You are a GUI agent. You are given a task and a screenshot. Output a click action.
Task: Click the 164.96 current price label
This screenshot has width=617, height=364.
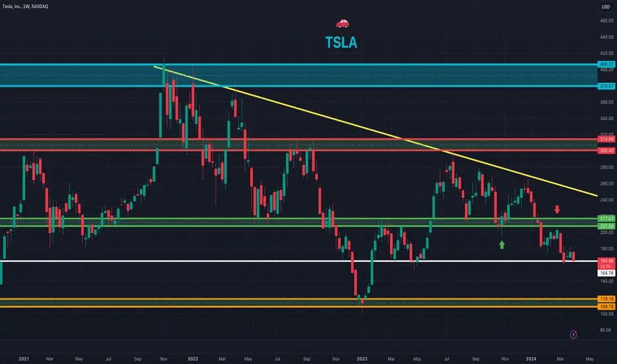click(606, 261)
